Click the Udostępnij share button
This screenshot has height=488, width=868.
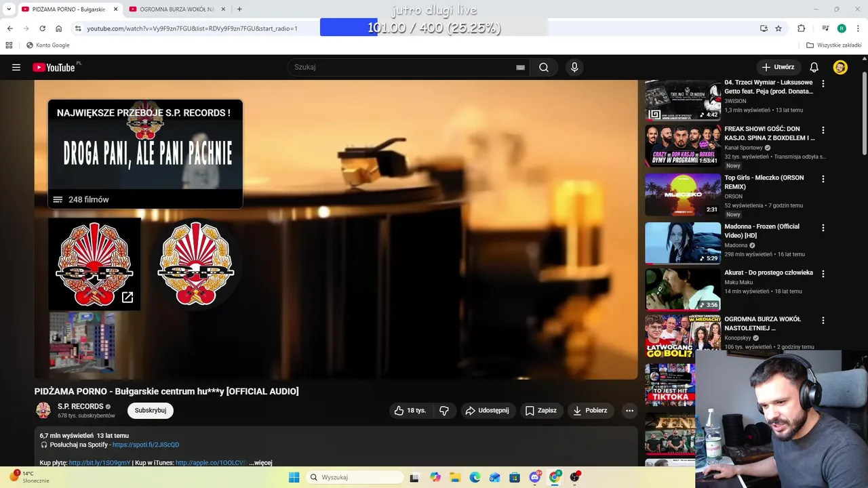point(487,410)
